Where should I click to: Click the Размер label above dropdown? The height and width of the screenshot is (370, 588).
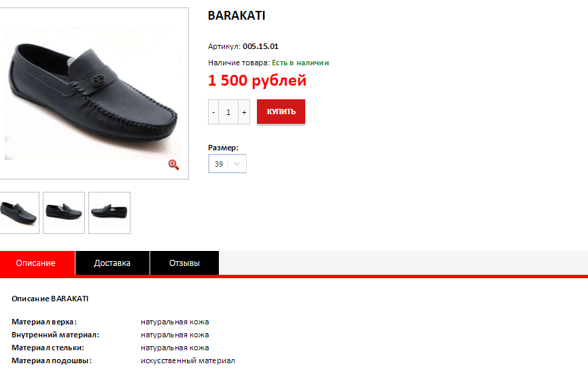click(x=223, y=148)
